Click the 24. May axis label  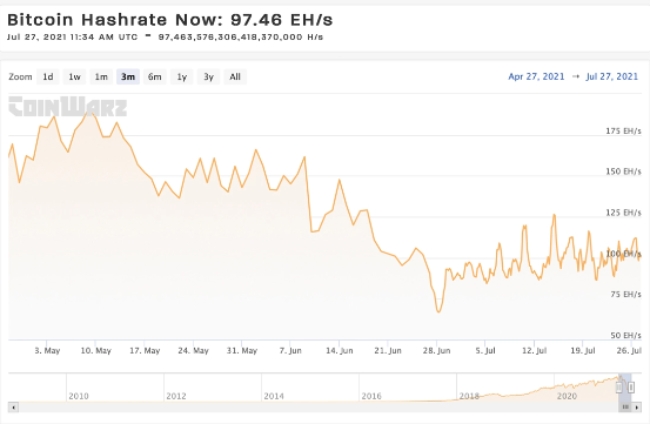tap(193, 351)
